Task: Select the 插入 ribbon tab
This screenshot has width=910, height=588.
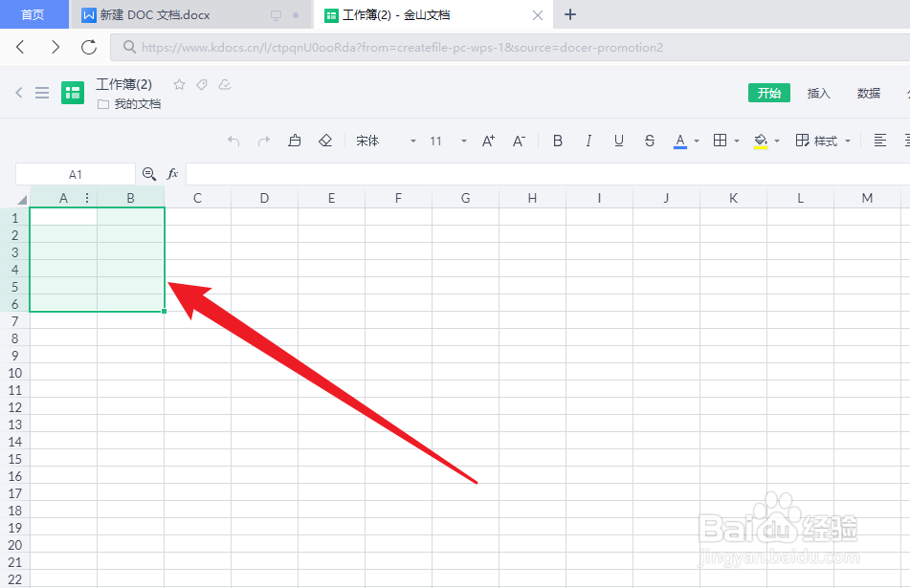Action: point(819,93)
